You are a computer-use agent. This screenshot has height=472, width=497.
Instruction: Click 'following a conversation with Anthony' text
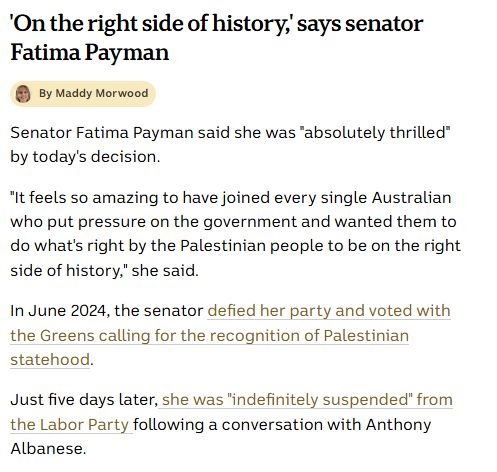tap(282, 424)
